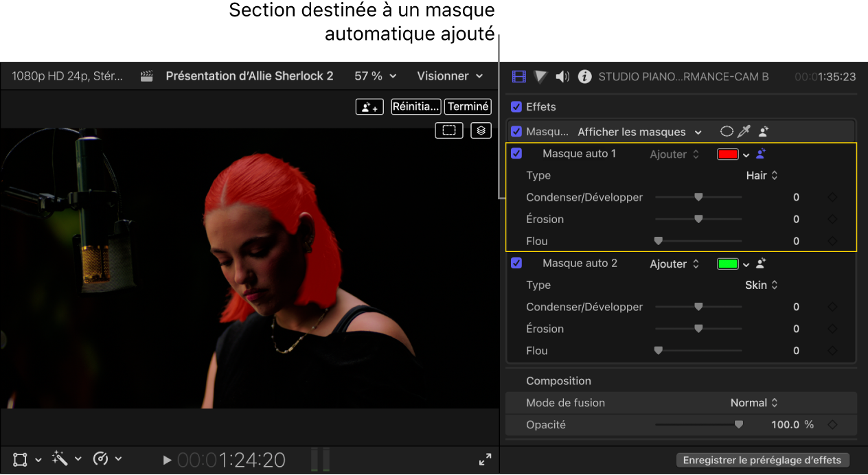Click the Présentation d'Allie Sherlock 2 title

tap(249, 76)
